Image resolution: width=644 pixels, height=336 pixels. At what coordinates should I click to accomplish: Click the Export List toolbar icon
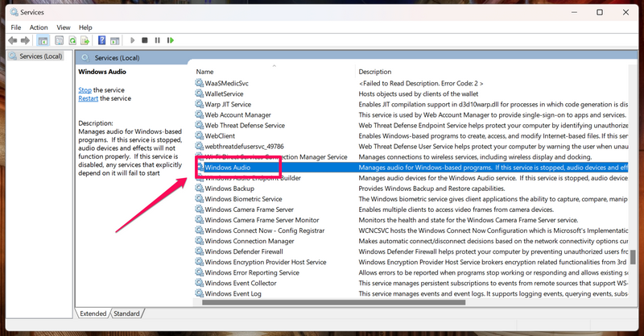click(x=85, y=40)
